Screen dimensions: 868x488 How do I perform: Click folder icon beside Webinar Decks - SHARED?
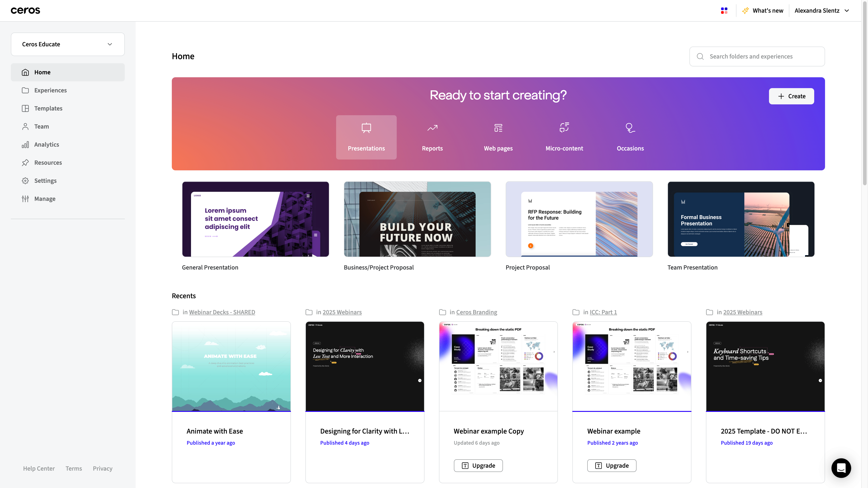pyautogui.click(x=175, y=312)
